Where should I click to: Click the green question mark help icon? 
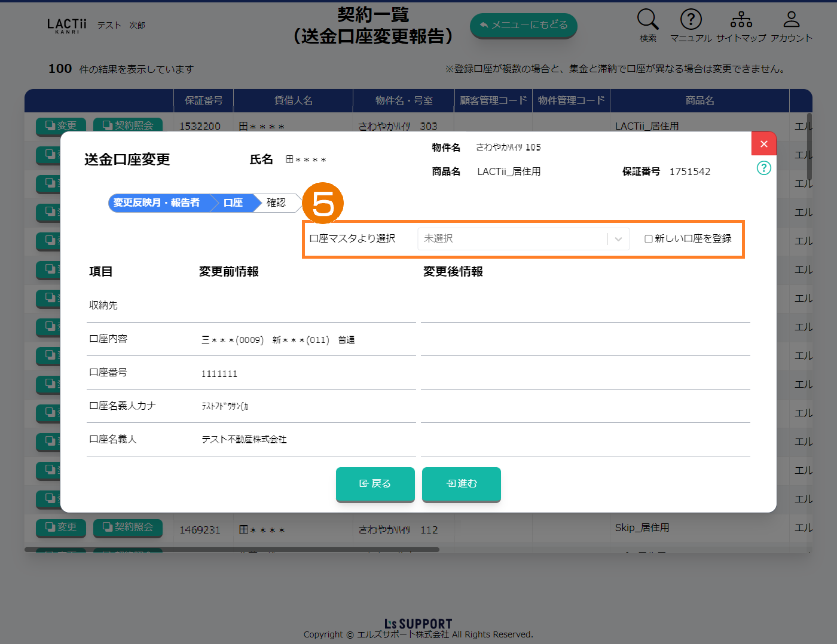click(763, 168)
